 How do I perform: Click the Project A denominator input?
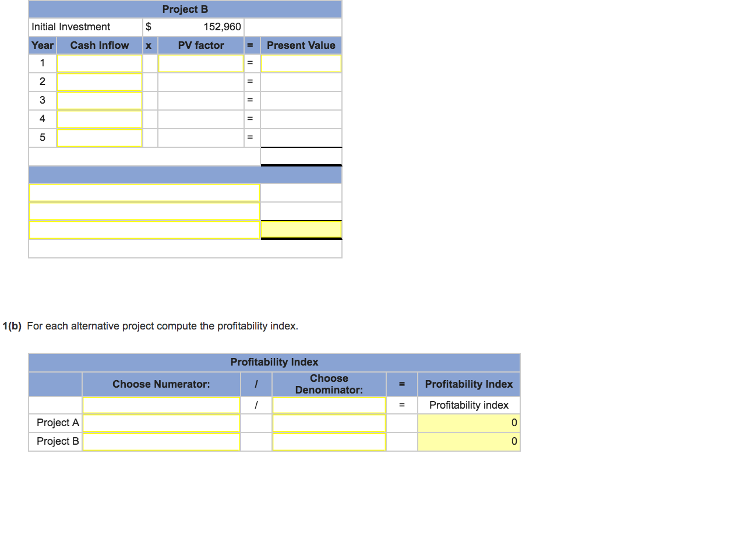pos(329,423)
